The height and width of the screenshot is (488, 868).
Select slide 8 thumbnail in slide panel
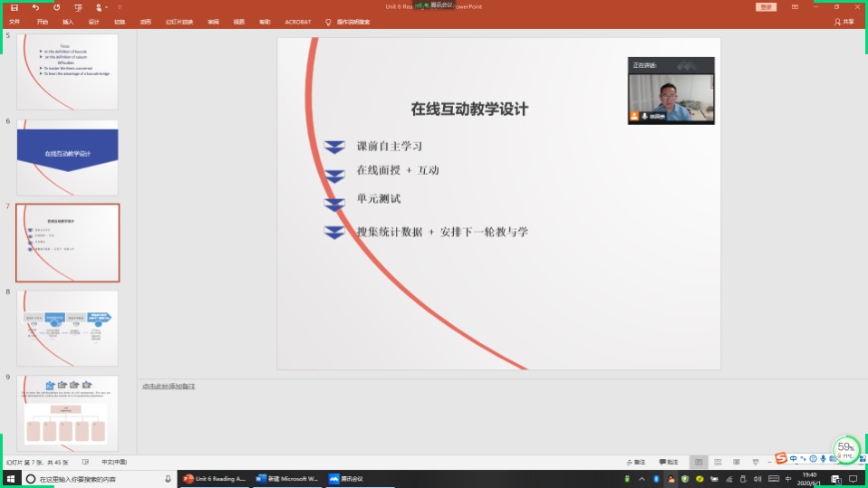tap(67, 327)
